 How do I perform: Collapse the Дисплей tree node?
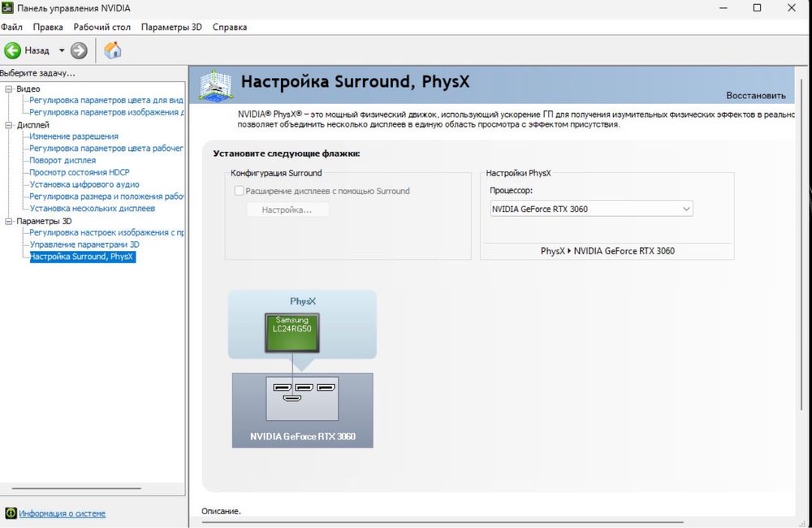pos(9,125)
